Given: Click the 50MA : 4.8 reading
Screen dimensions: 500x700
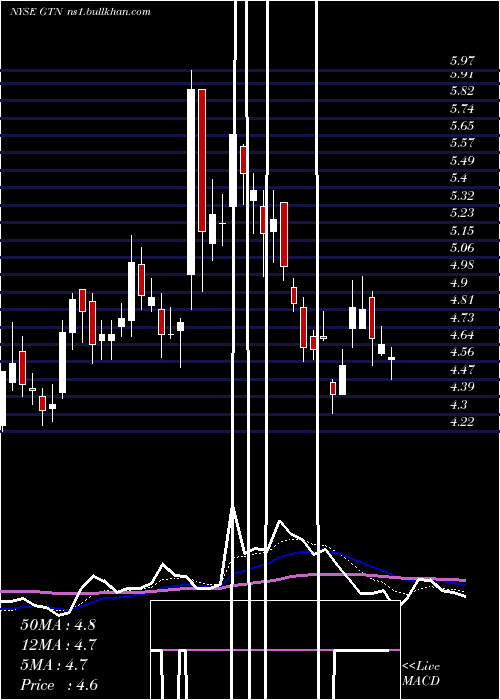Looking at the screenshot, I should point(58,625).
